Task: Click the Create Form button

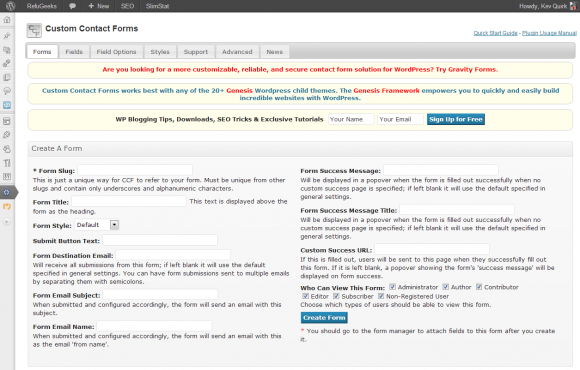Action: tap(324, 317)
